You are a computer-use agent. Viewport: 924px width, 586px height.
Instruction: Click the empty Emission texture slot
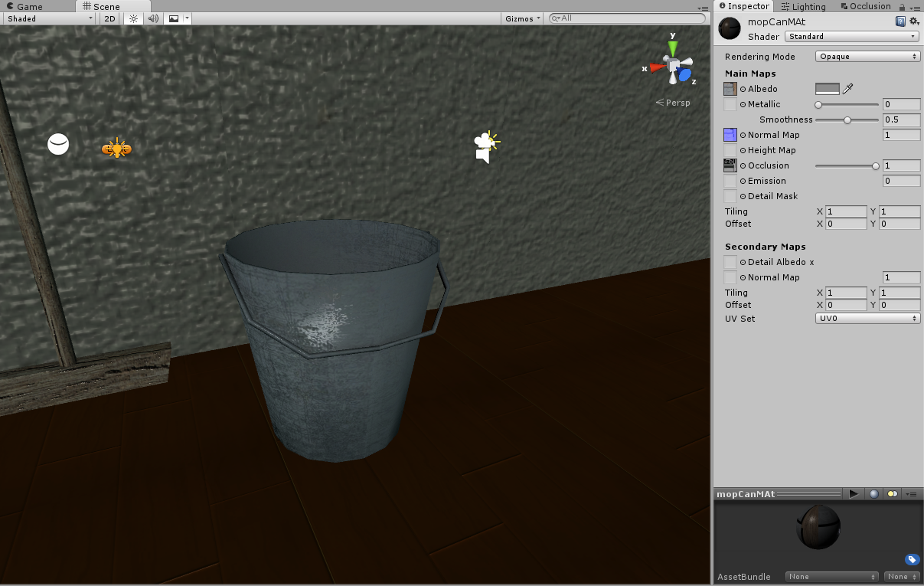pyautogui.click(x=730, y=181)
